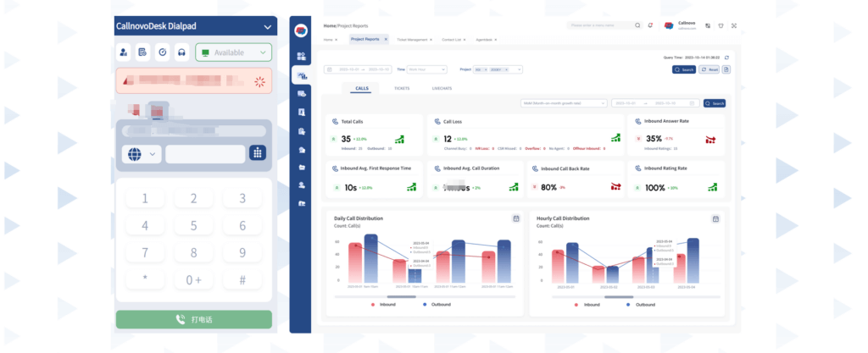This screenshot has height=353, width=868.
Task: Click the Callnovo logo in sidebar
Action: click(301, 31)
